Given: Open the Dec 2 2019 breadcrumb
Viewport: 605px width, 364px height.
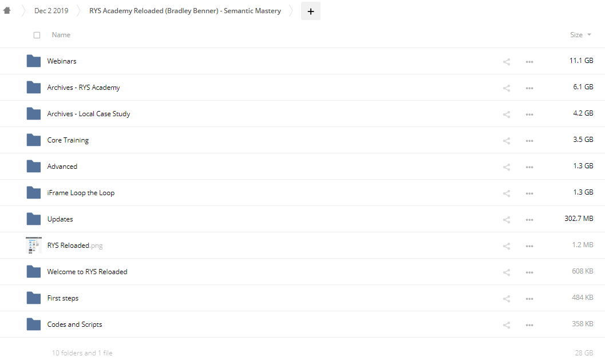Looking at the screenshot, I should pyautogui.click(x=52, y=11).
